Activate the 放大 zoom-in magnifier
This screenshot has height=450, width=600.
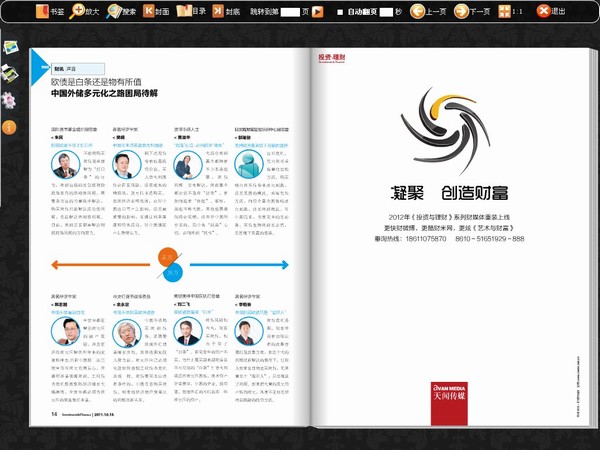tap(84, 11)
